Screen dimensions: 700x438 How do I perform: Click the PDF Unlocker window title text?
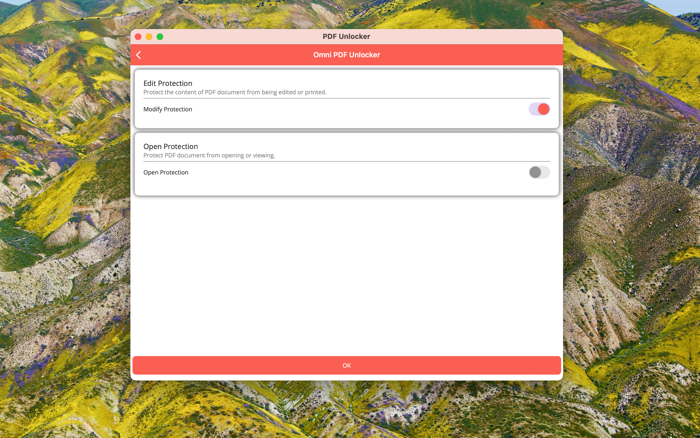pos(346,37)
